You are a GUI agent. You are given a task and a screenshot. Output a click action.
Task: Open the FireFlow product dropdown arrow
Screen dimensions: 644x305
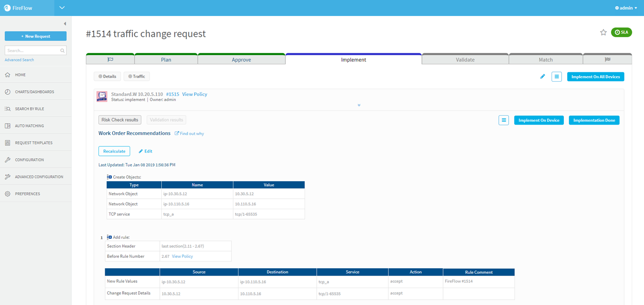click(62, 8)
